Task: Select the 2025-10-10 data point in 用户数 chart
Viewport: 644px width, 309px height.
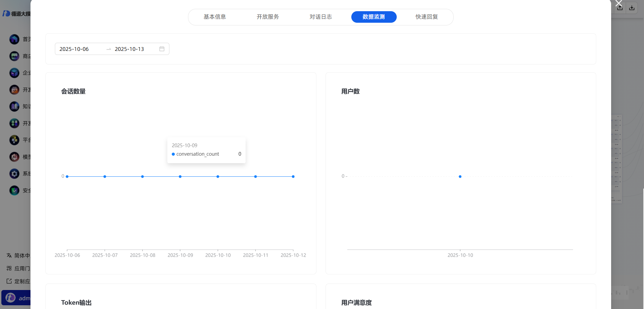Action: tap(460, 176)
